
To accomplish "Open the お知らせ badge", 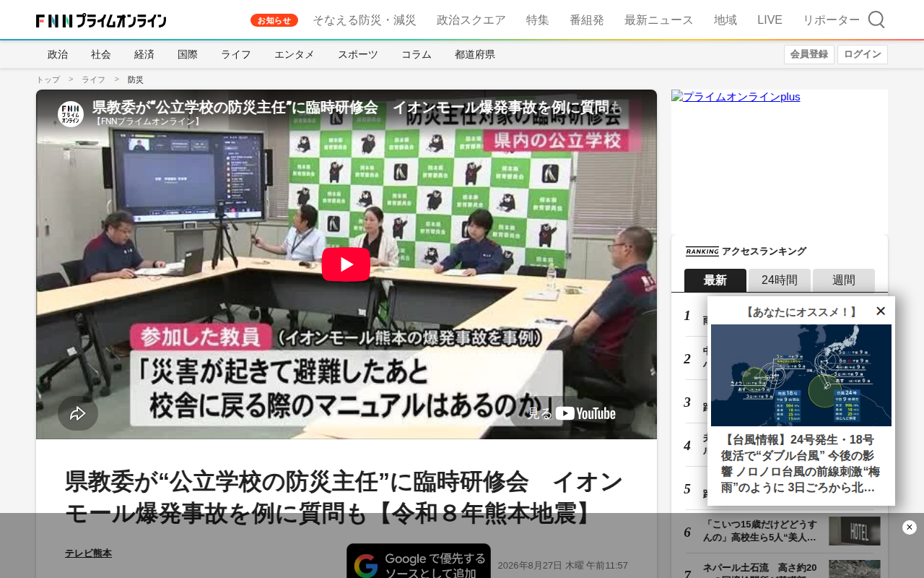I will [274, 20].
